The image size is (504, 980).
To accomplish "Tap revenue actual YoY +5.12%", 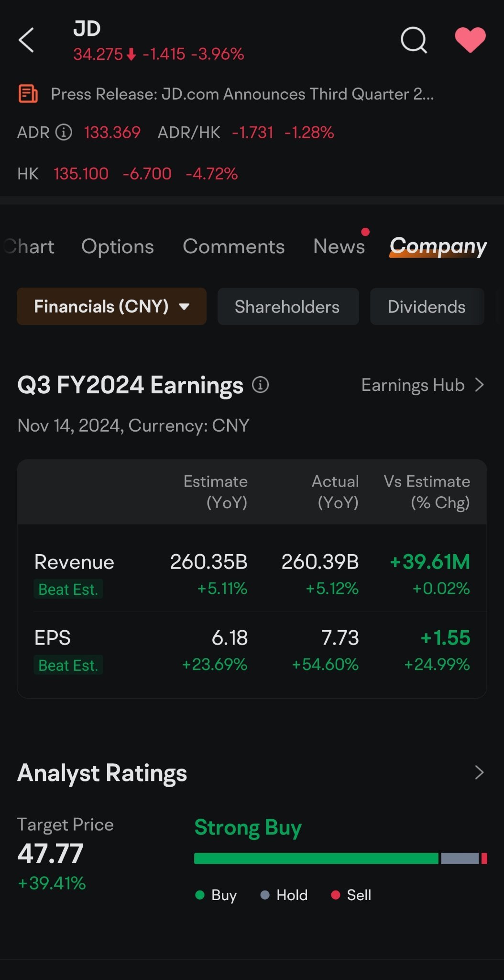I will (x=332, y=588).
